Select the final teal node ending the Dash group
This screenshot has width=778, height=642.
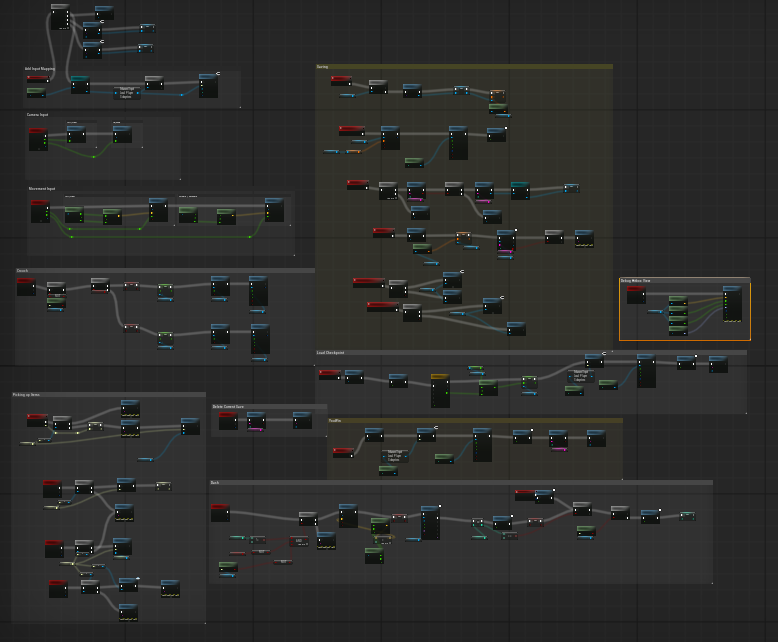tap(687, 516)
